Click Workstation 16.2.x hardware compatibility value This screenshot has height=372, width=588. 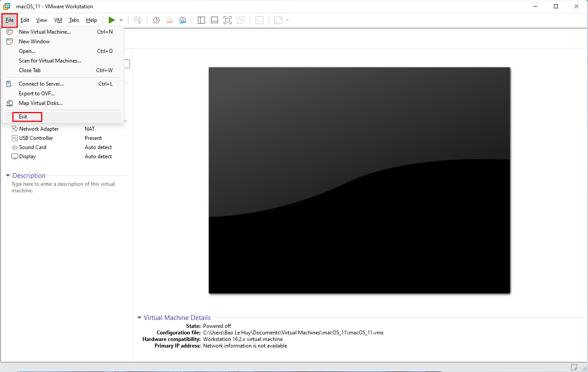tap(243, 339)
